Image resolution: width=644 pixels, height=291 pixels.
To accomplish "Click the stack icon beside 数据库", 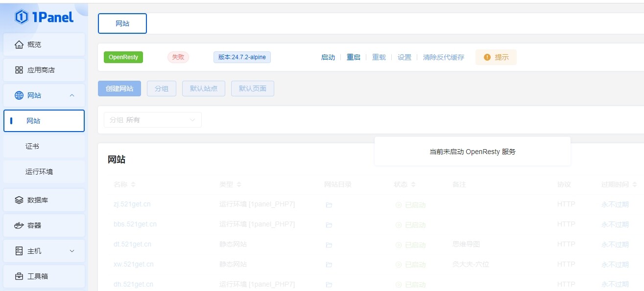I will click(19, 200).
